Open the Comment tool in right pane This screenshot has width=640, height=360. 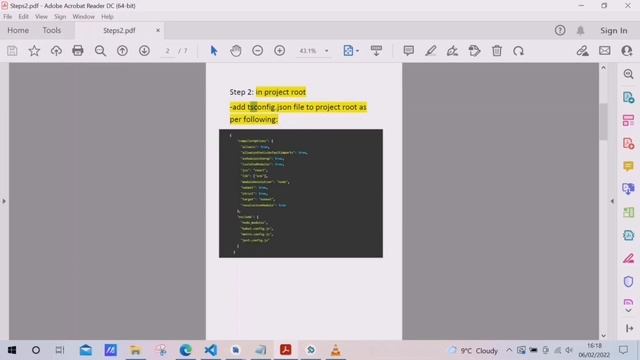[629, 166]
